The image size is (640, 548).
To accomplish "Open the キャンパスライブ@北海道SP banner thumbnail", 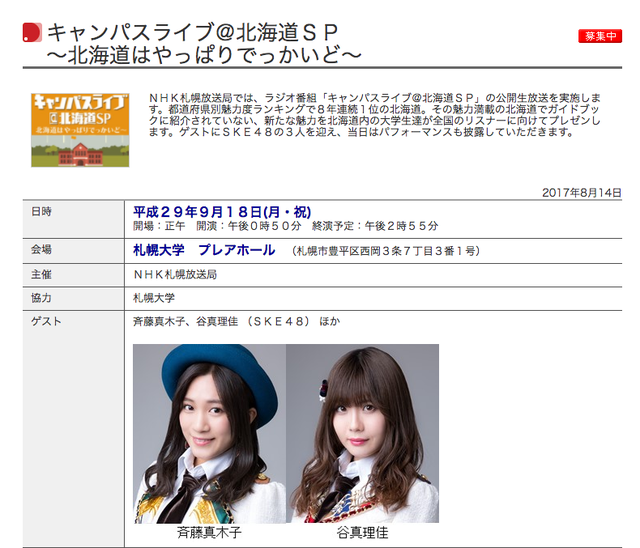I will pos(80,130).
